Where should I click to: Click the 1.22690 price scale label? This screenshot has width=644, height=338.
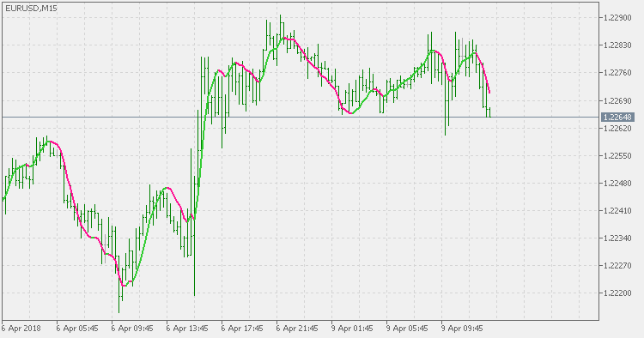pos(617,100)
